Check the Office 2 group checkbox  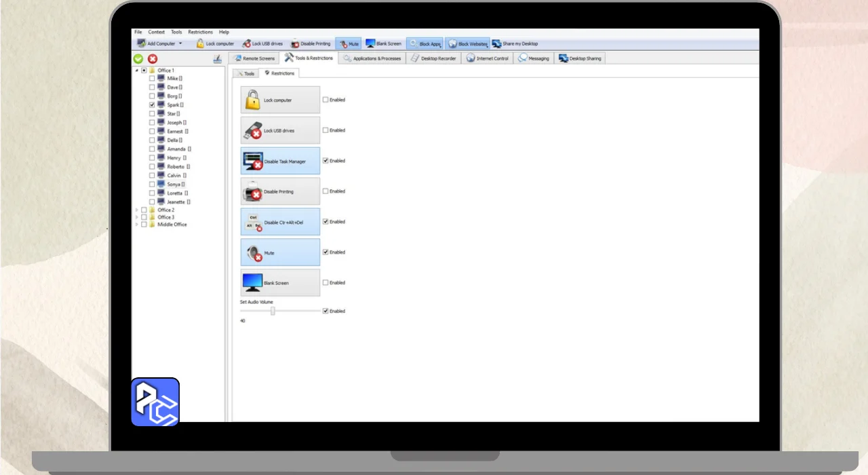(x=144, y=210)
